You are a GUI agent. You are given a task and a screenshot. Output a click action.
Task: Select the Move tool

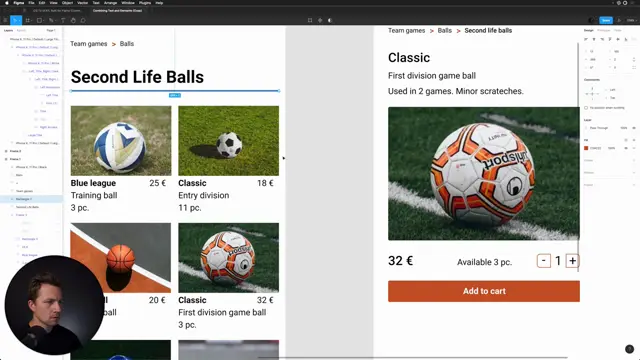(x=16, y=20)
